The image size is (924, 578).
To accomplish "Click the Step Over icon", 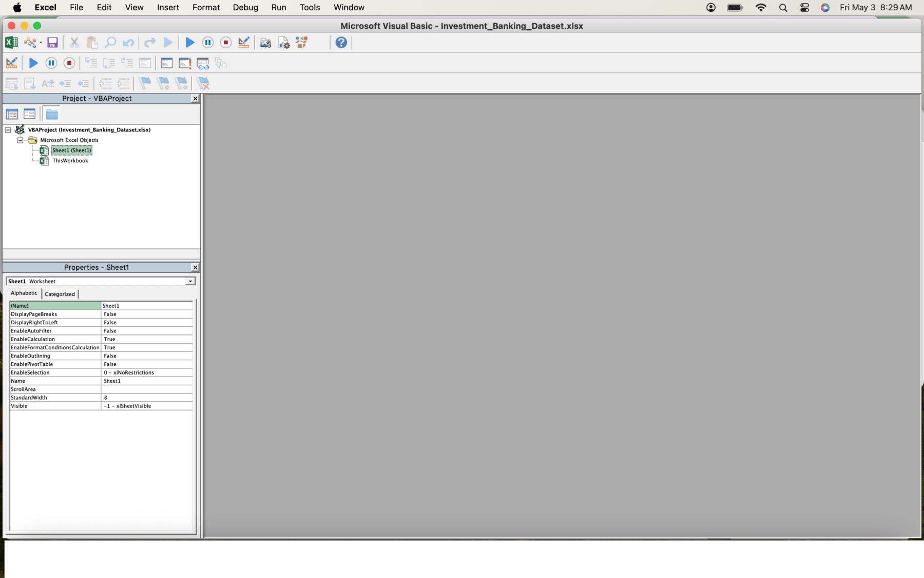I will pos(109,63).
